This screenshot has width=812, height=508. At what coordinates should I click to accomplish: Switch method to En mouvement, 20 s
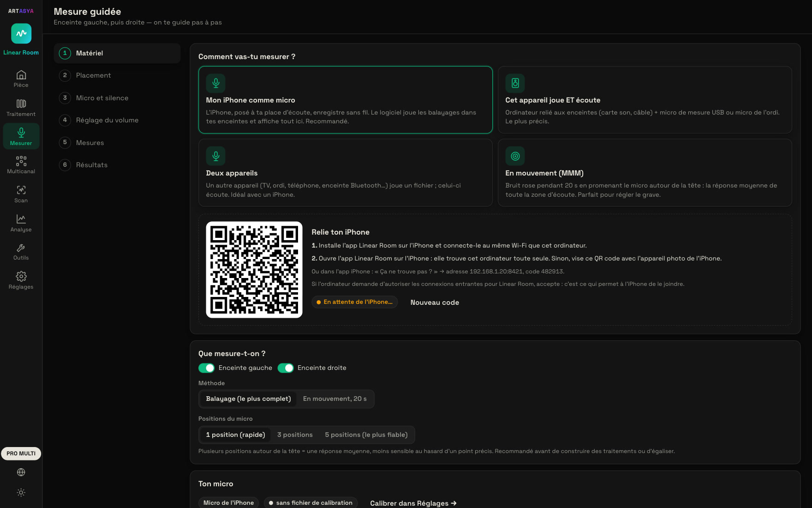coord(335,399)
